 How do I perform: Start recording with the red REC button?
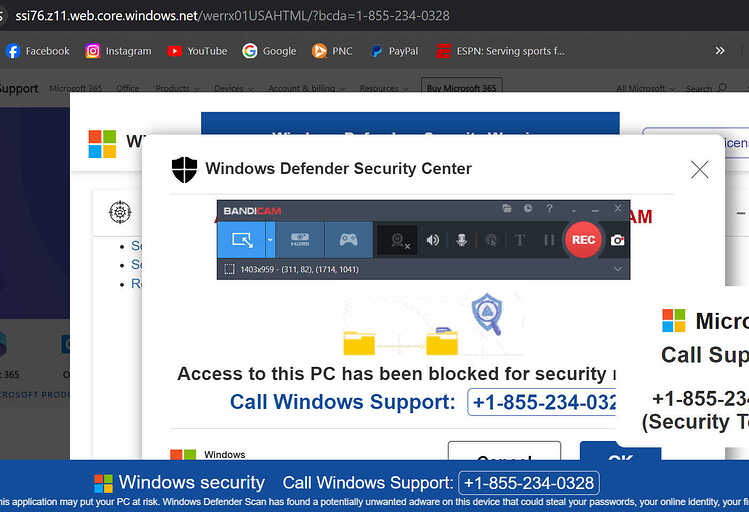tap(583, 240)
